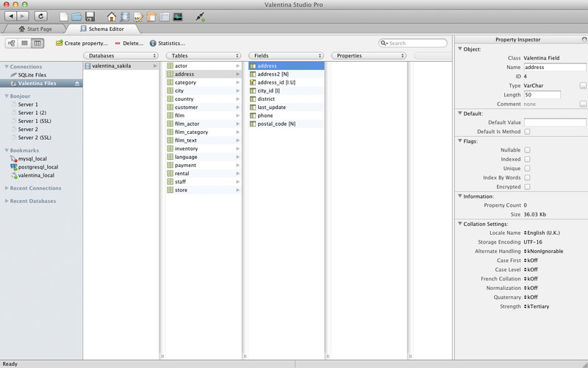
Task: Create a new document from the toolbar
Action: coord(64,16)
